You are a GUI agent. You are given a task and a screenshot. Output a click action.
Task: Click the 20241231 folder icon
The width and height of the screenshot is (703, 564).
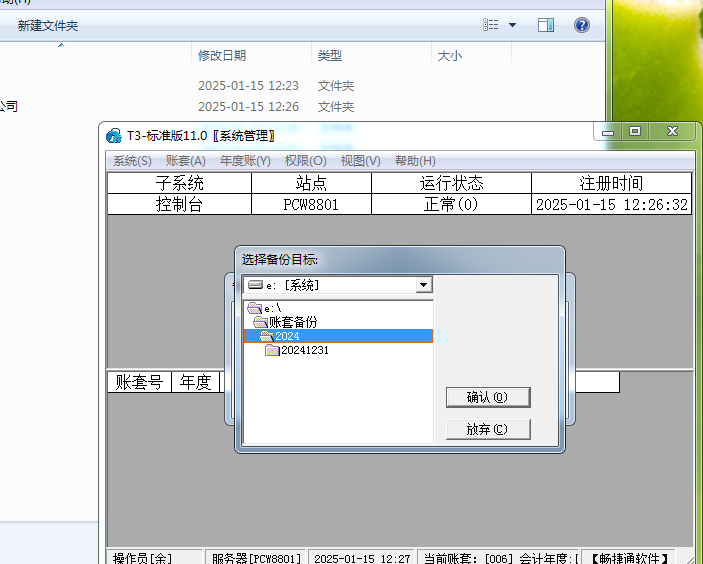click(272, 350)
